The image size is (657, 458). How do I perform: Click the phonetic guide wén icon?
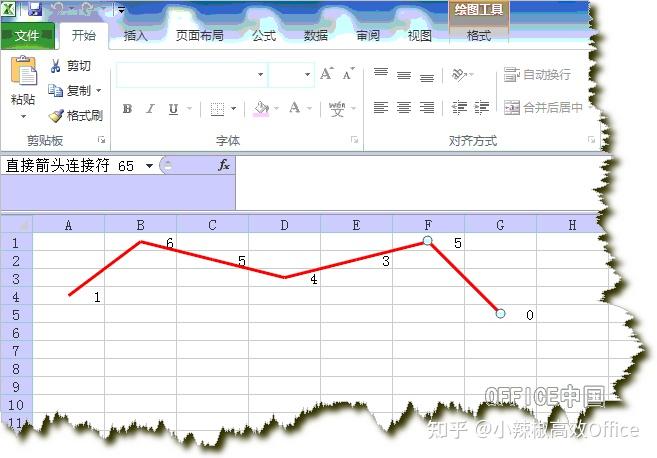pyautogui.click(x=337, y=109)
